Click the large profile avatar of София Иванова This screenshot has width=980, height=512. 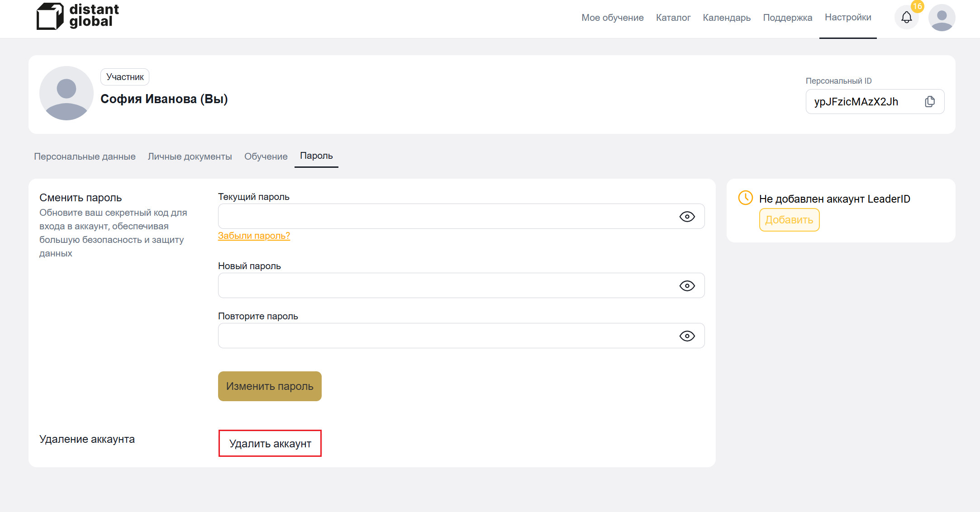[x=67, y=93]
